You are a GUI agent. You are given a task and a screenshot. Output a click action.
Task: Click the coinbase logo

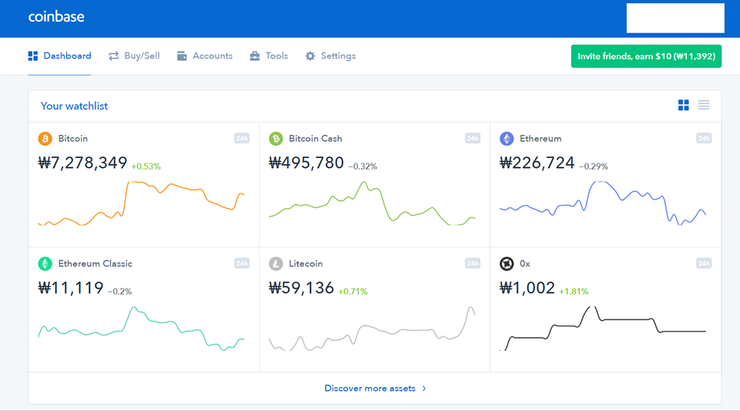click(x=56, y=17)
